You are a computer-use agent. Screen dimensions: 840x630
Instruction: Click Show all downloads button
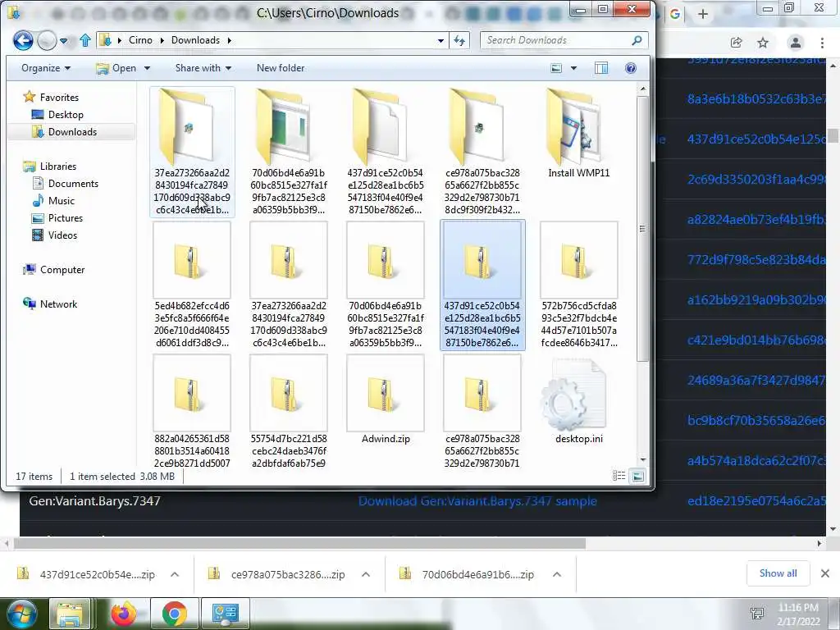[778, 573]
